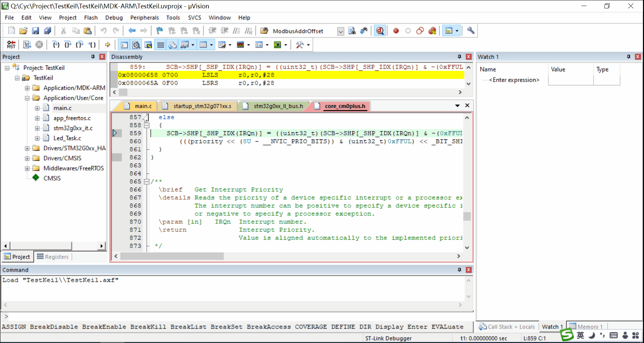Show the Registers tab in Project pane

[x=53, y=257]
